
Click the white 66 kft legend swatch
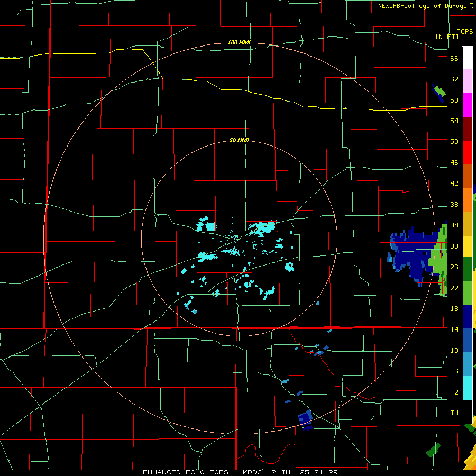tap(467, 58)
